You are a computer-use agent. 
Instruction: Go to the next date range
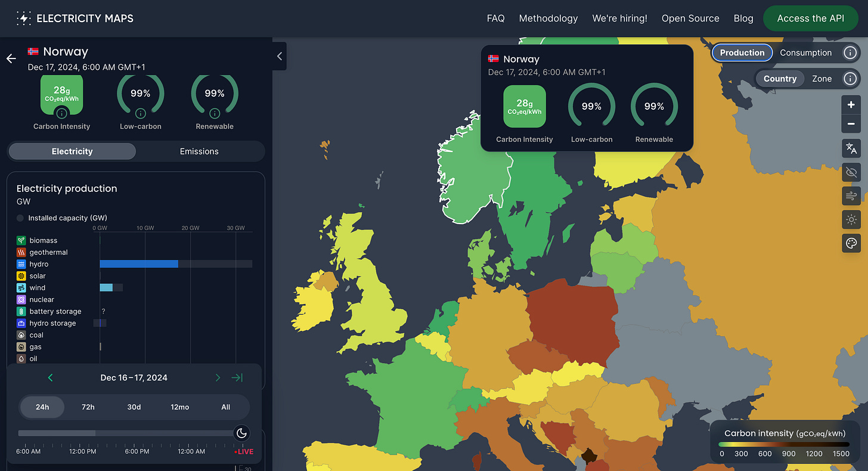[218, 377]
